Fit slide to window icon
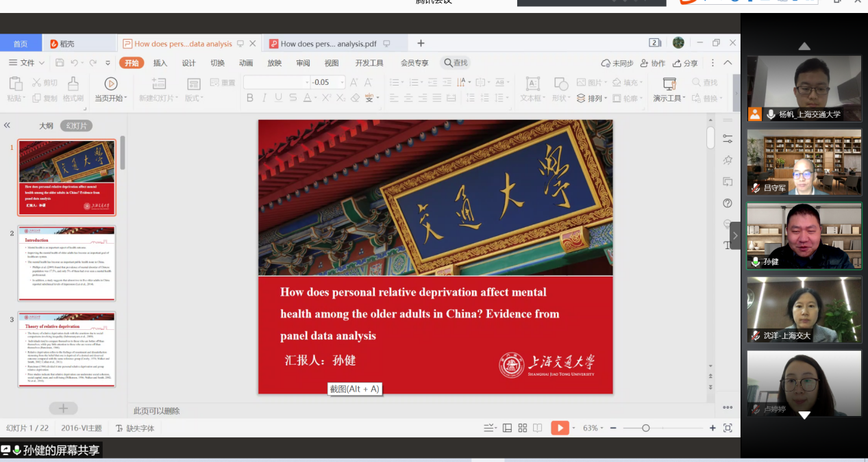Screen dimensions: 868x462 728,428
